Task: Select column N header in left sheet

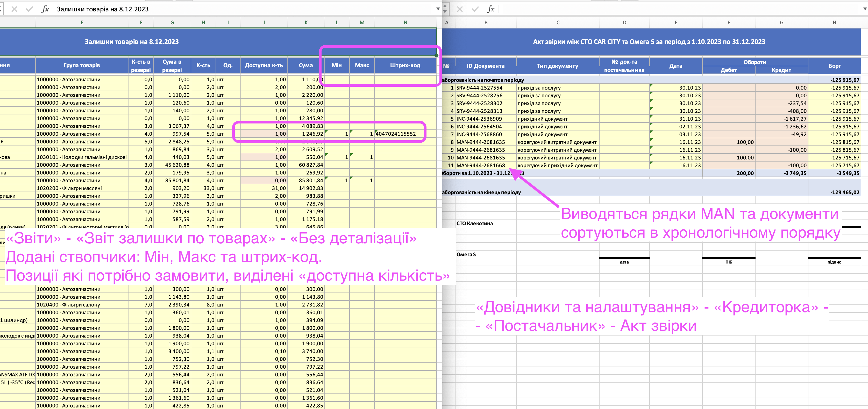Action: click(x=405, y=23)
